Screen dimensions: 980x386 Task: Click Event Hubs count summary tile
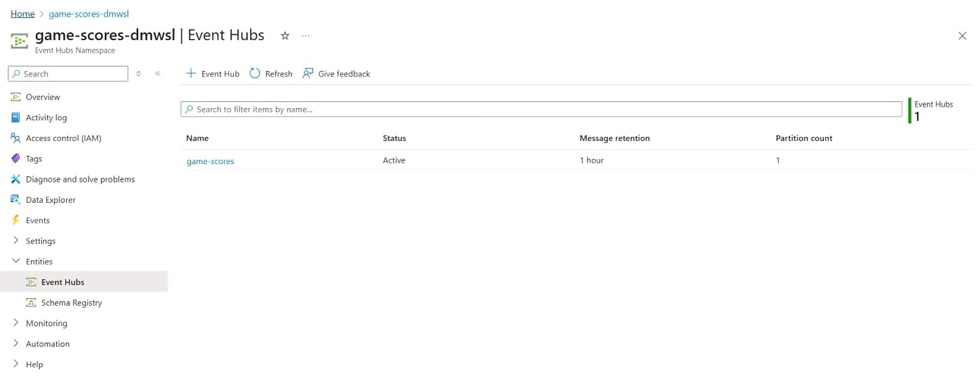pos(930,111)
